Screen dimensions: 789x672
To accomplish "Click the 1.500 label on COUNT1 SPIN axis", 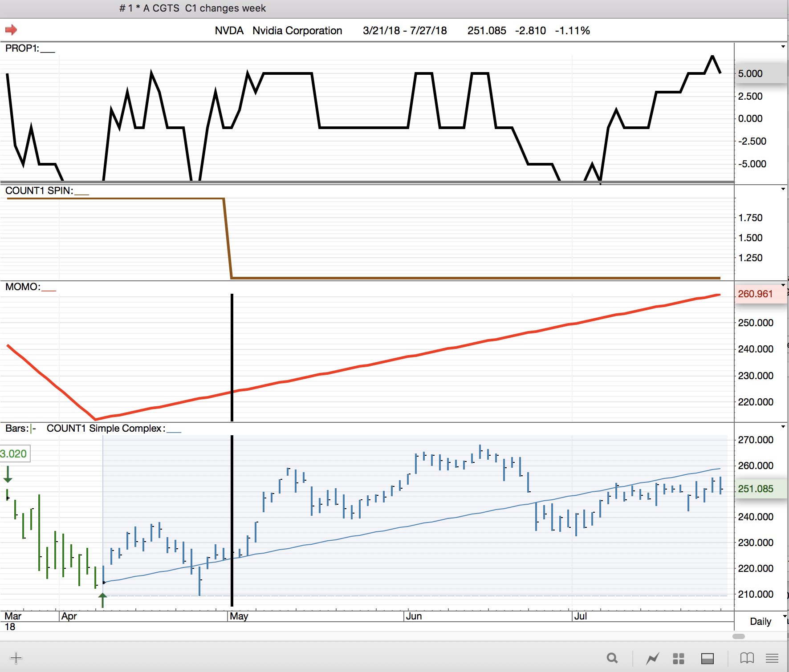I will [750, 238].
